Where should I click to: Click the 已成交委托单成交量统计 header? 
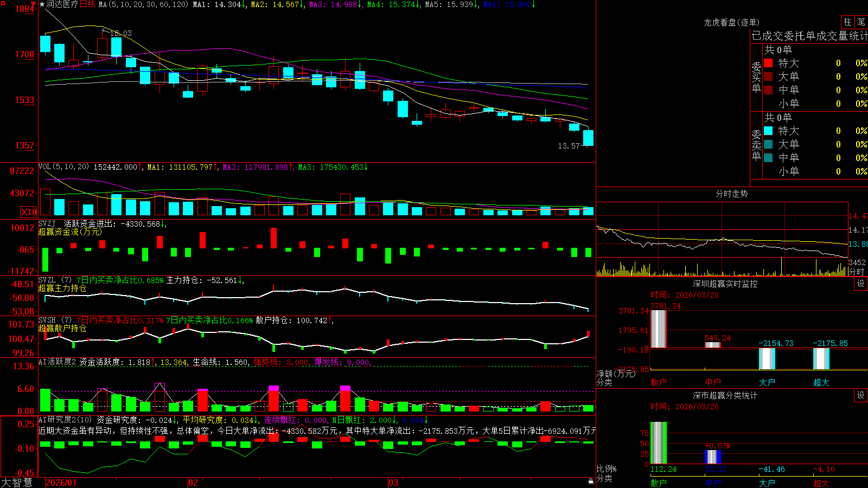[809, 36]
